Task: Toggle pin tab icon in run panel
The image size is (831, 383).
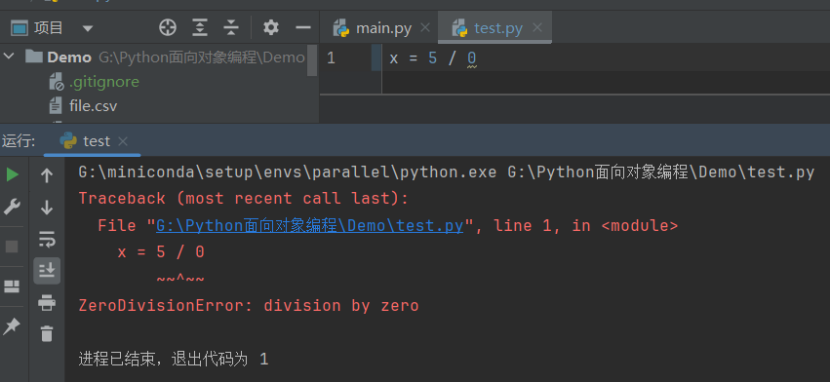Action: pos(12,326)
